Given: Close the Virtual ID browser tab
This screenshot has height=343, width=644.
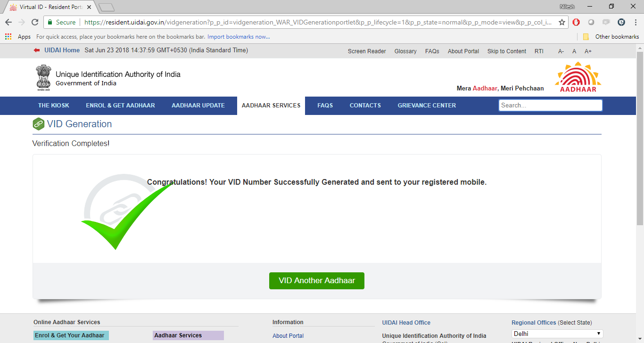Looking at the screenshot, I should click(89, 7).
